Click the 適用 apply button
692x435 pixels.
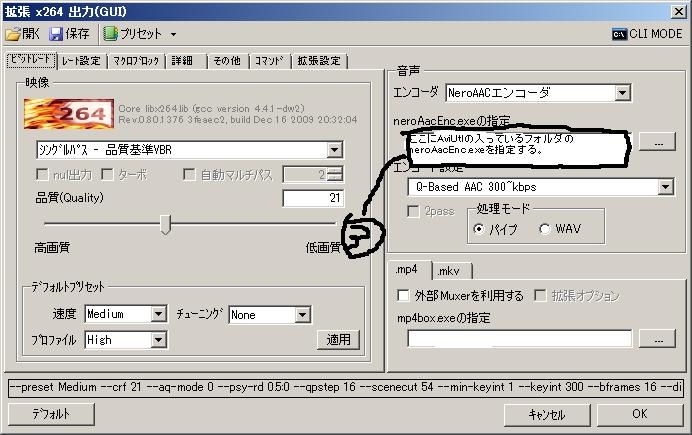coord(338,339)
